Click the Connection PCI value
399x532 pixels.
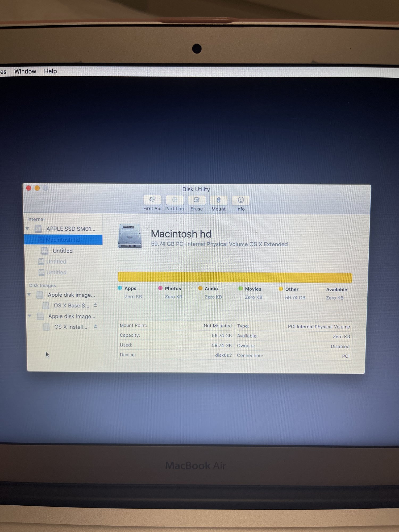click(346, 356)
